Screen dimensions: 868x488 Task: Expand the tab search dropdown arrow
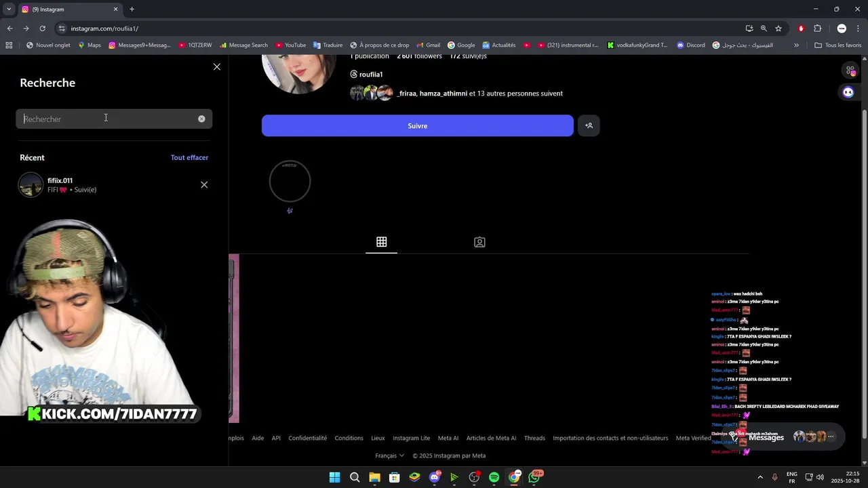click(x=9, y=9)
